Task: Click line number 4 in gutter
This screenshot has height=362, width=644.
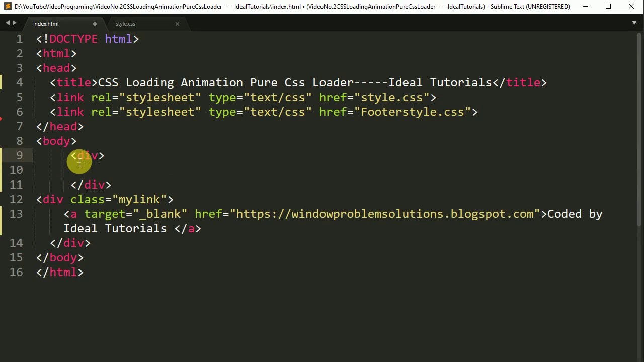Action: click(19, 82)
